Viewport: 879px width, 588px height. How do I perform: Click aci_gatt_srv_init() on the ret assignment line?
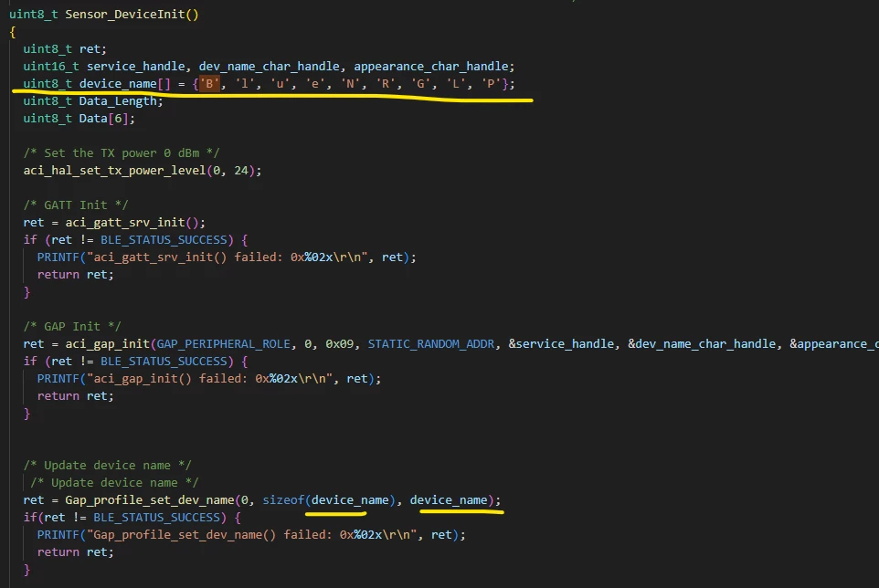132,222
